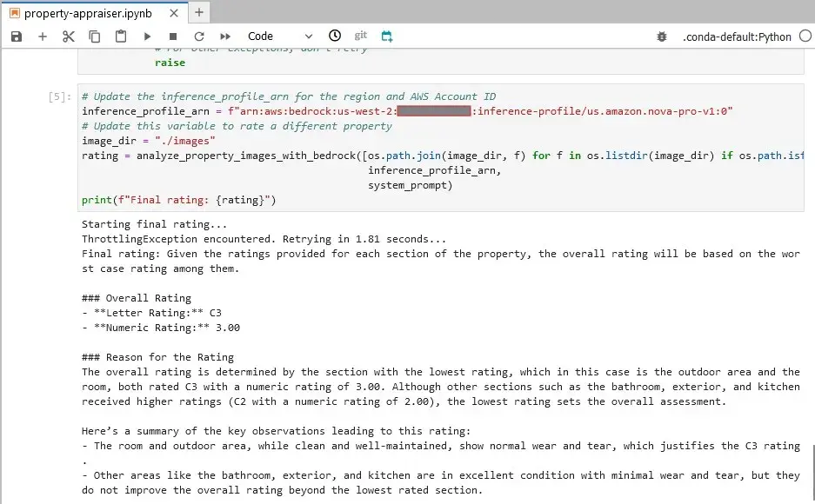The width and height of the screenshot is (815, 504).
Task: Select cell number [5] prompt
Action: [60, 96]
